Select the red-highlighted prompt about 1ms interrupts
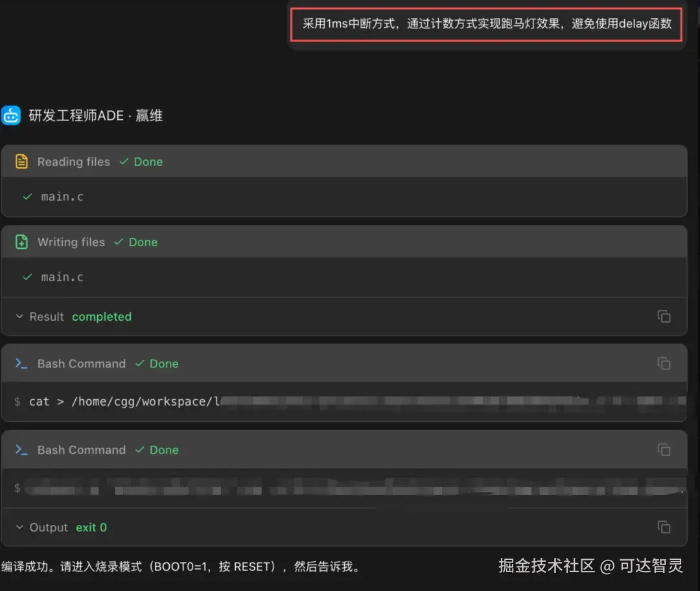This screenshot has width=700, height=591. pyautogui.click(x=487, y=24)
